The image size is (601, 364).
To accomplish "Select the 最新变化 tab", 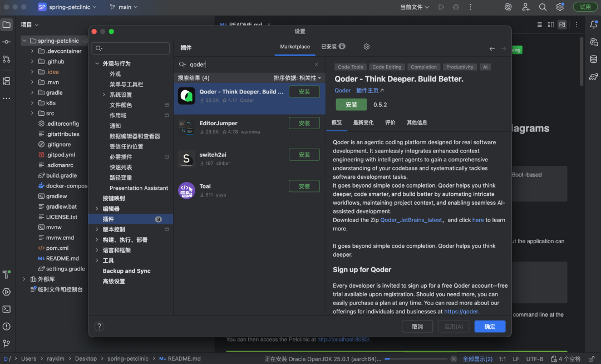I will pyautogui.click(x=363, y=122).
